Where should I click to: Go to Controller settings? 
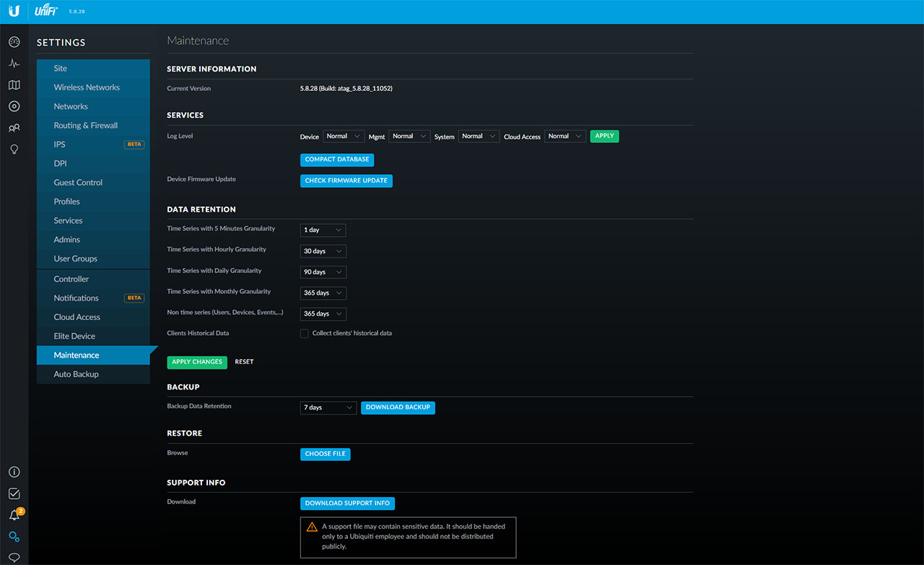coord(93,279)
